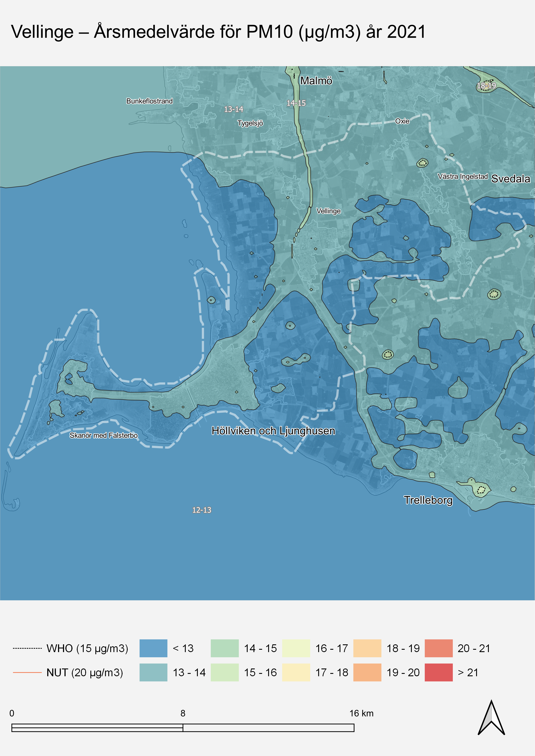Click the 15 - 16 light green swatch
Image resolution: width=535 pixels, height=756 pixels.
coord(224,672)
